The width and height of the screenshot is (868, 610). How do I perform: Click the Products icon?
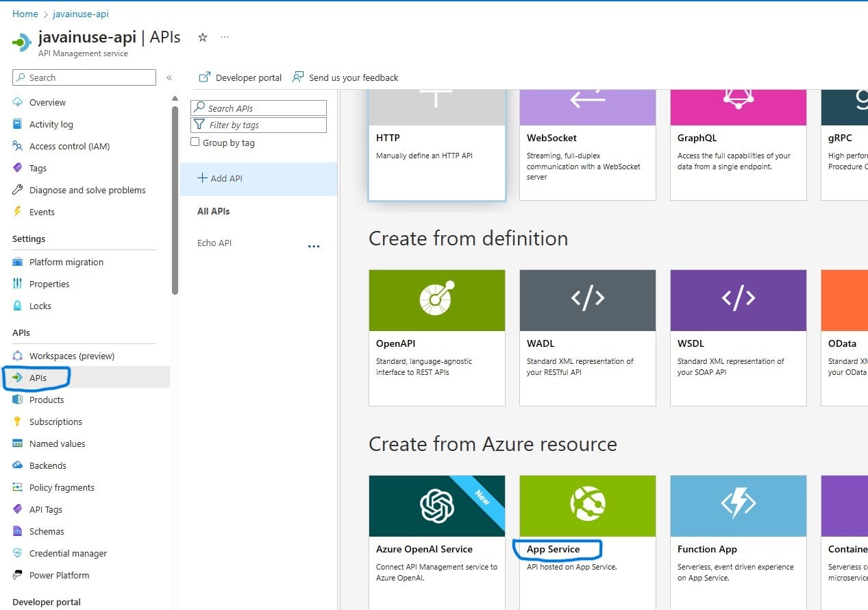coord(18,400)
